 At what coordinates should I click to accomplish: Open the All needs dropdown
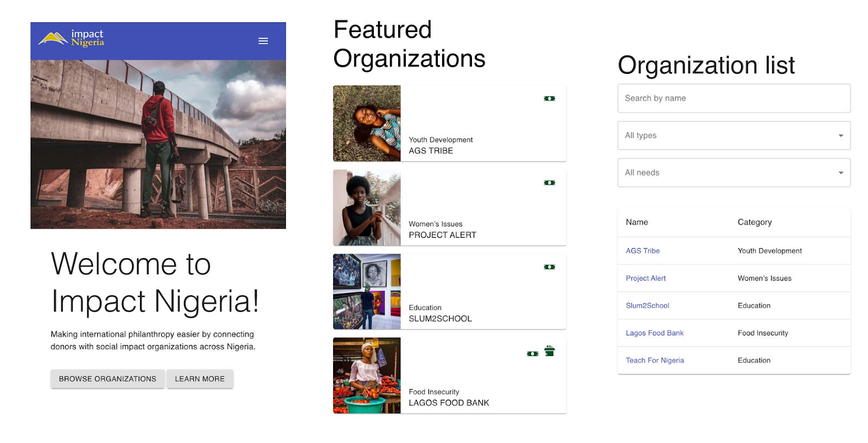(734, 173)
